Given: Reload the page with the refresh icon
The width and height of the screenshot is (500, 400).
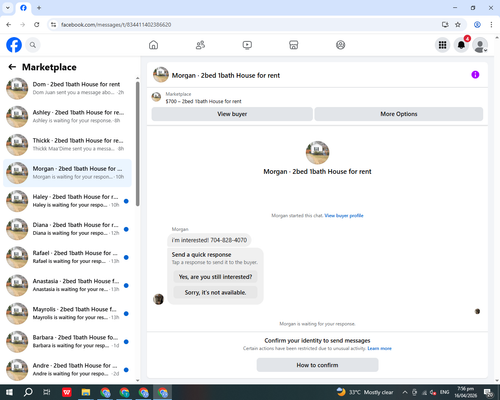Looking at the screenshot, I should click(x=37, y=25).
